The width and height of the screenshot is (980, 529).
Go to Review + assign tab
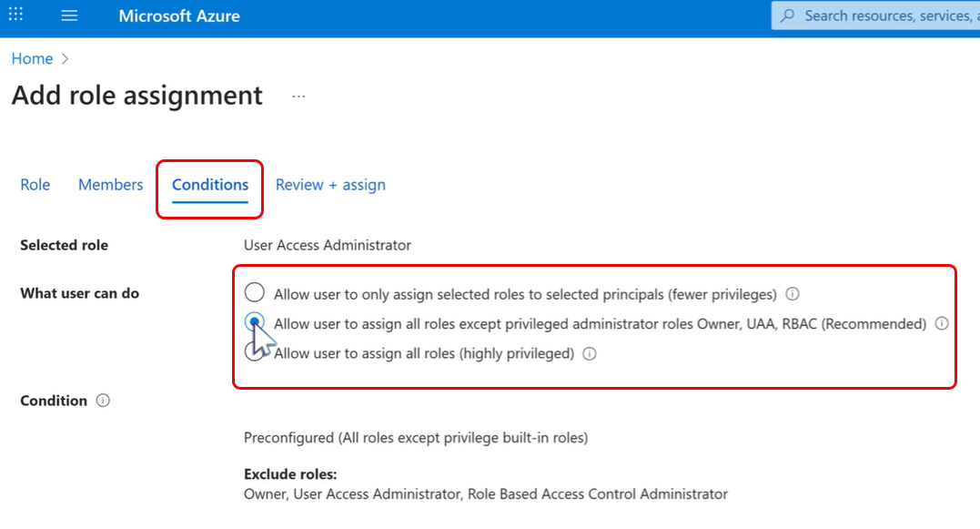click(330, 185)
